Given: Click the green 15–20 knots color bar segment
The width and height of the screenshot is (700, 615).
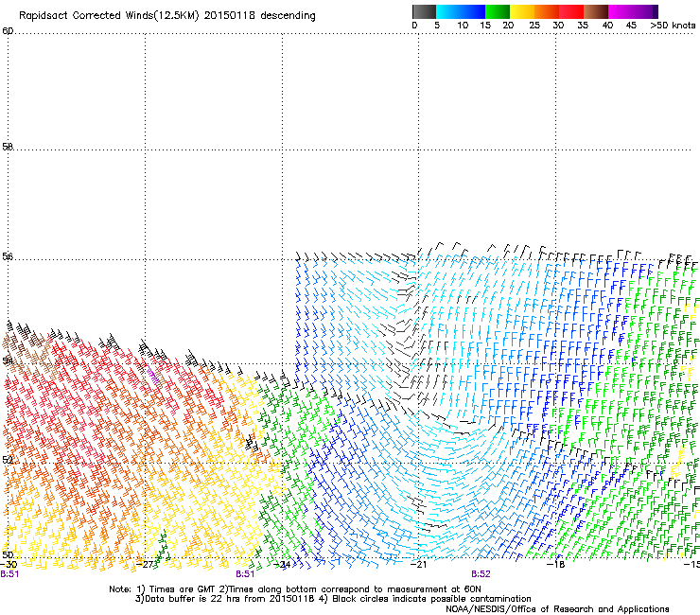Looking at the screenshot, I should point(498,11).
